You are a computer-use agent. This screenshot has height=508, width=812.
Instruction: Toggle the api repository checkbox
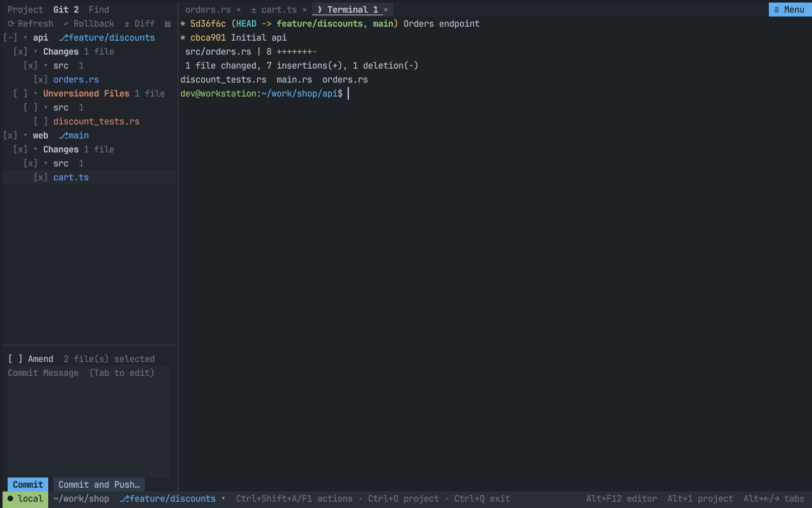(x=10, y=37)
